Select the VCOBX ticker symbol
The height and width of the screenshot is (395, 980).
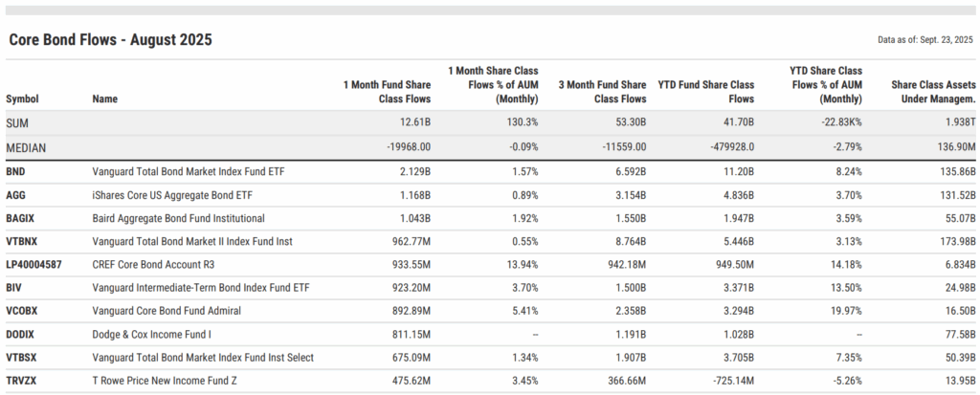tap(21, 311)
